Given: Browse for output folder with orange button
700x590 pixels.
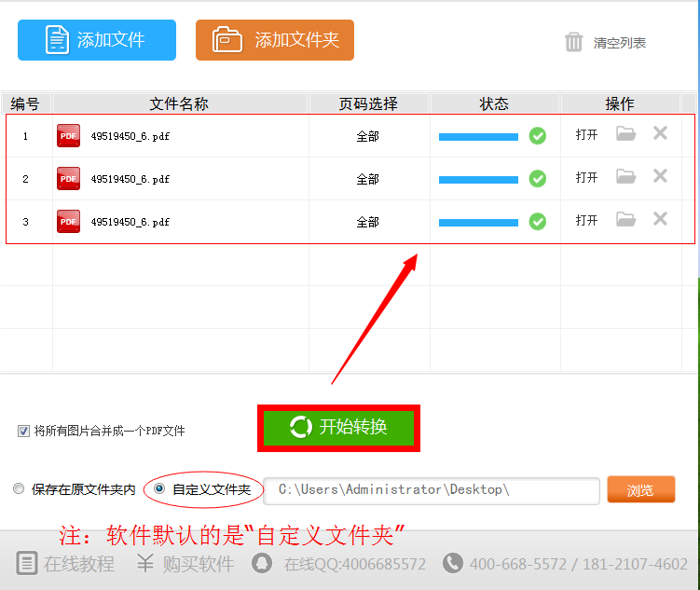Looking at the screenshot, I should coord(639,490).
